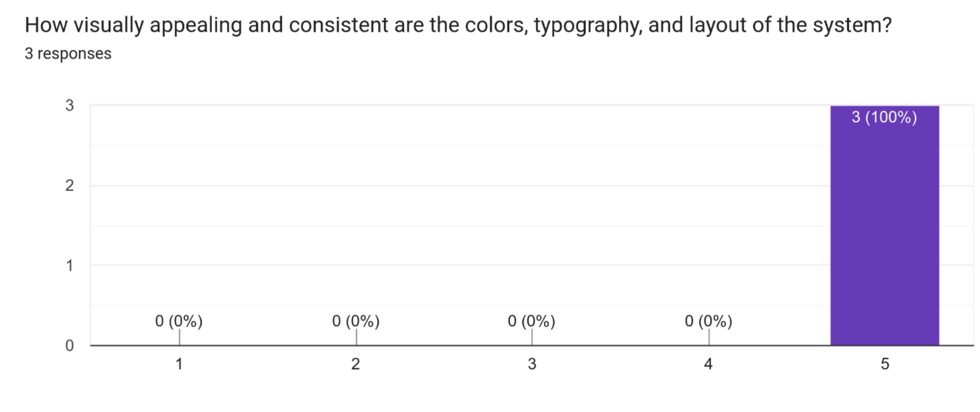The height and width of the screenshot is (412, 980).
Task: Click the "0 (0%)" label above rating 1
Action: [179, 321]
